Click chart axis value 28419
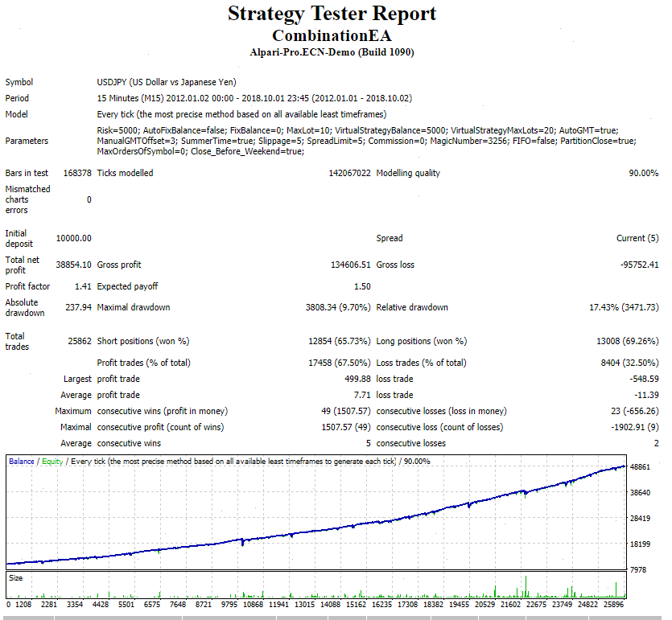 pos(640,519)
